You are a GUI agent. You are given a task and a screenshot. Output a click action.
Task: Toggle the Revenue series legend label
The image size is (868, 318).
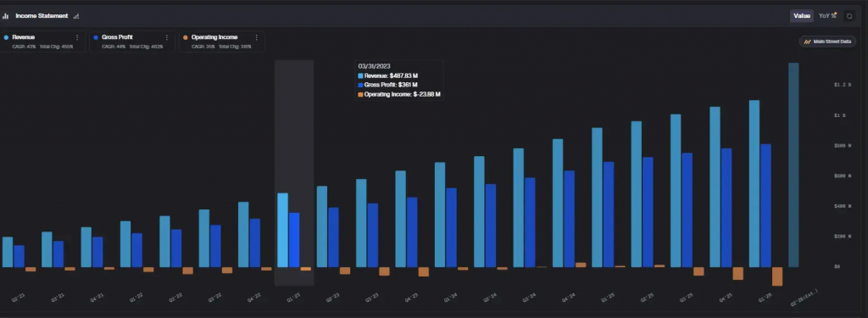click(23, 37)
